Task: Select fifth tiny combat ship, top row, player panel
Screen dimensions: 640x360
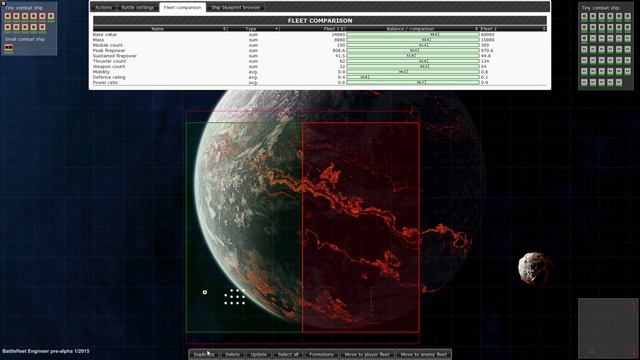Action: (42, 16)
